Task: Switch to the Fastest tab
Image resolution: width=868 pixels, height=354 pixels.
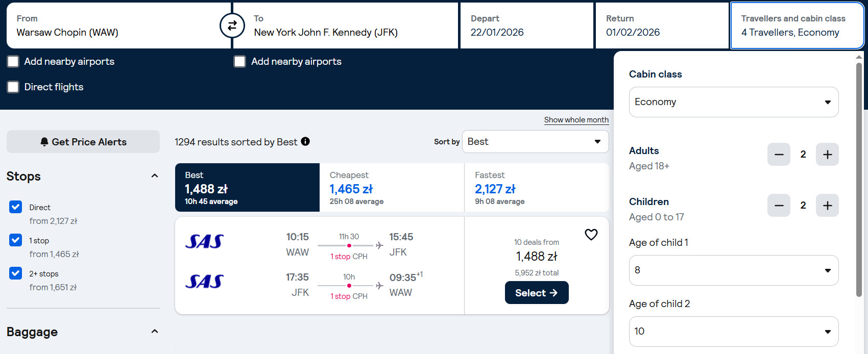Action: [x=536, y=188]
